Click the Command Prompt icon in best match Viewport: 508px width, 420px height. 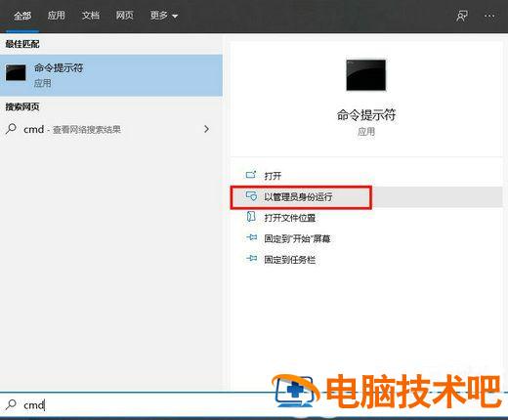tap(16, 72)
